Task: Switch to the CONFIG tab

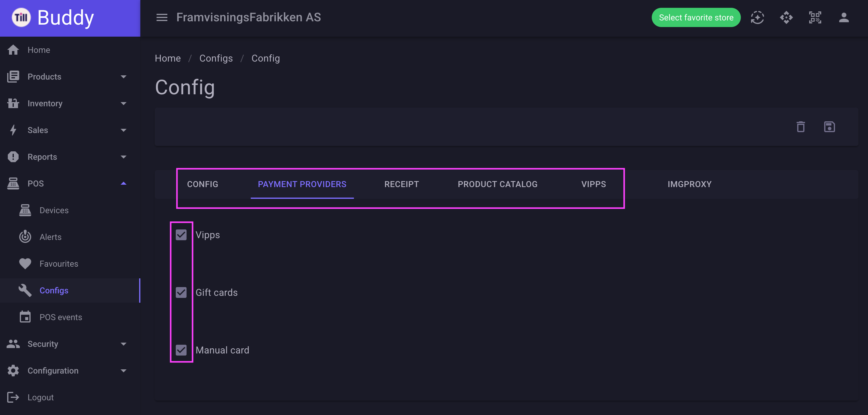Action: (202, 184)
